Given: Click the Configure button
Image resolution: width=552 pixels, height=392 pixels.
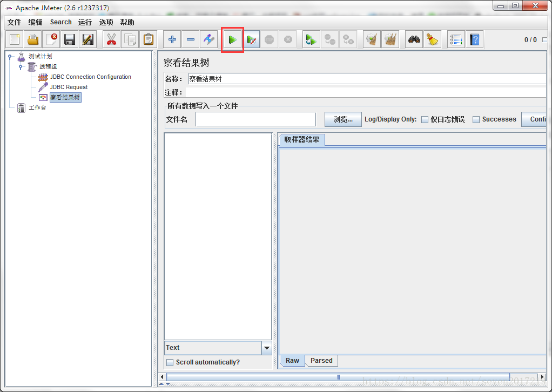Looking at the screenshot, I should click(534, 119).
